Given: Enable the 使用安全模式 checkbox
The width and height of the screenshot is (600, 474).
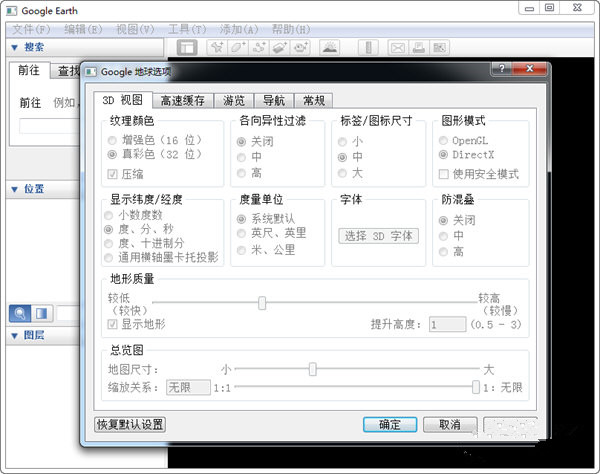Looking at the screenshot, I should pyautogui.click(x=443, y=174).
